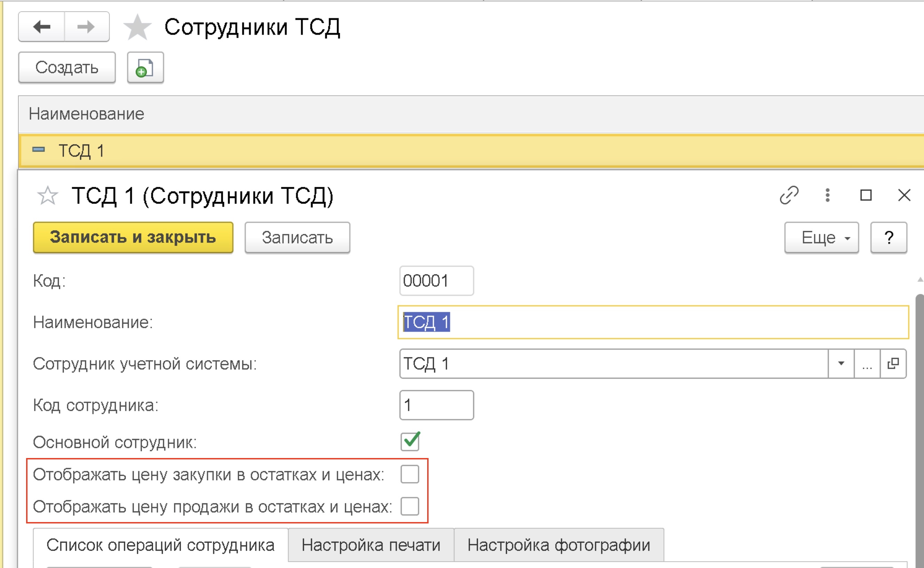The height and width of the screenshot is (568, 924).
Task: Click the copy-create icon with green plus
Action: coord(146,68)
